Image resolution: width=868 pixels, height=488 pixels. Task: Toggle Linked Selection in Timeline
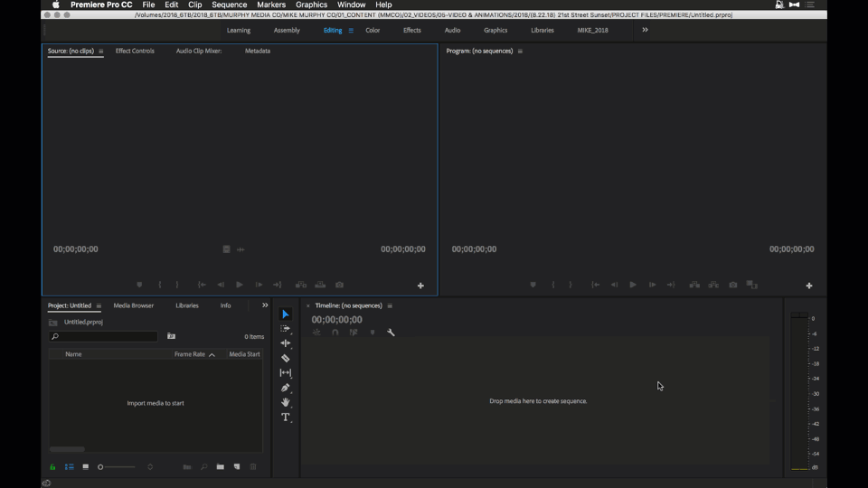tap(354, 333)
